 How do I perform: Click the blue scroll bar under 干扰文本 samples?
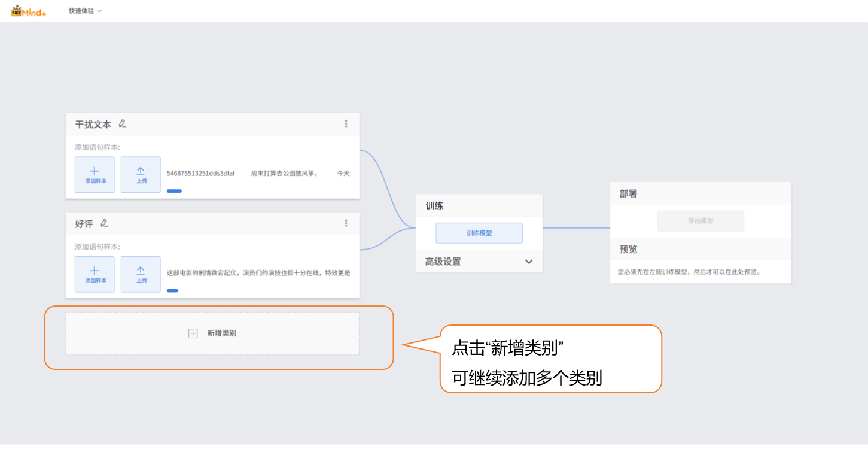[174, 191]
